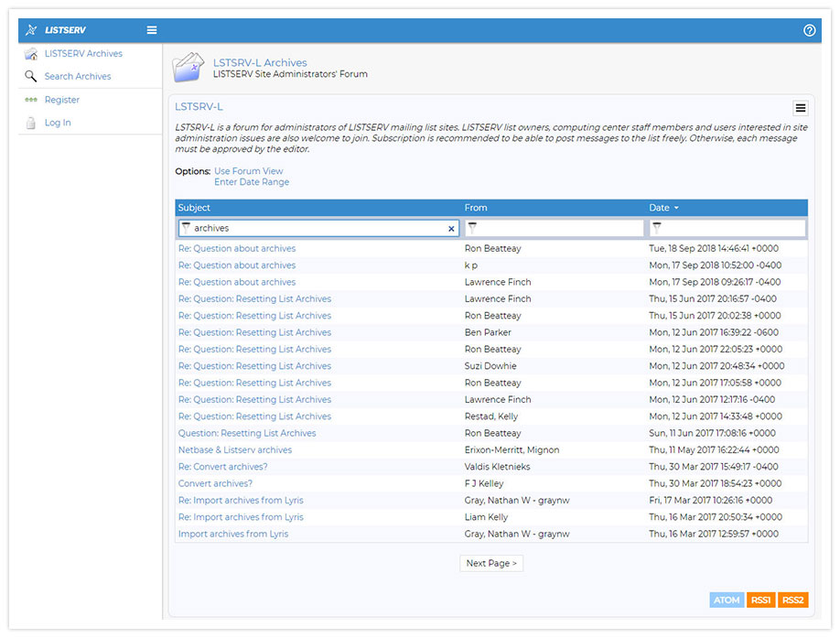Switch to Use Forum View
Screen dimensions: 840x638
tap(249, 171)
